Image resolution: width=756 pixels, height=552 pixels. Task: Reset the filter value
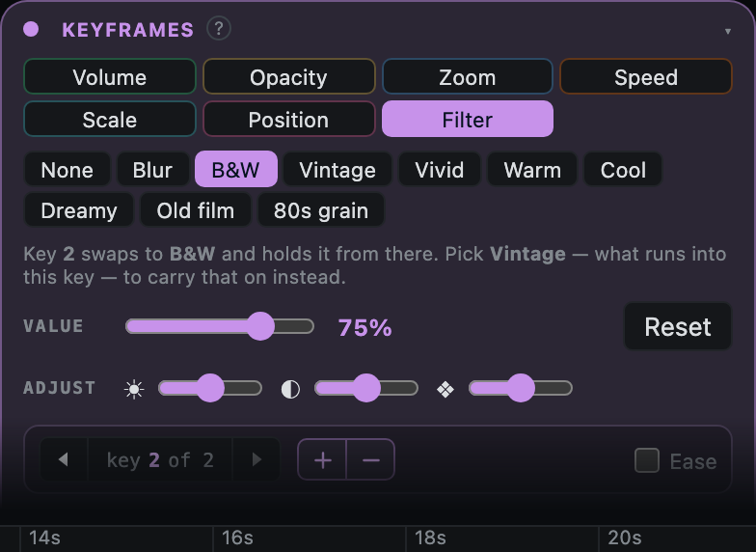pos(678,326)
